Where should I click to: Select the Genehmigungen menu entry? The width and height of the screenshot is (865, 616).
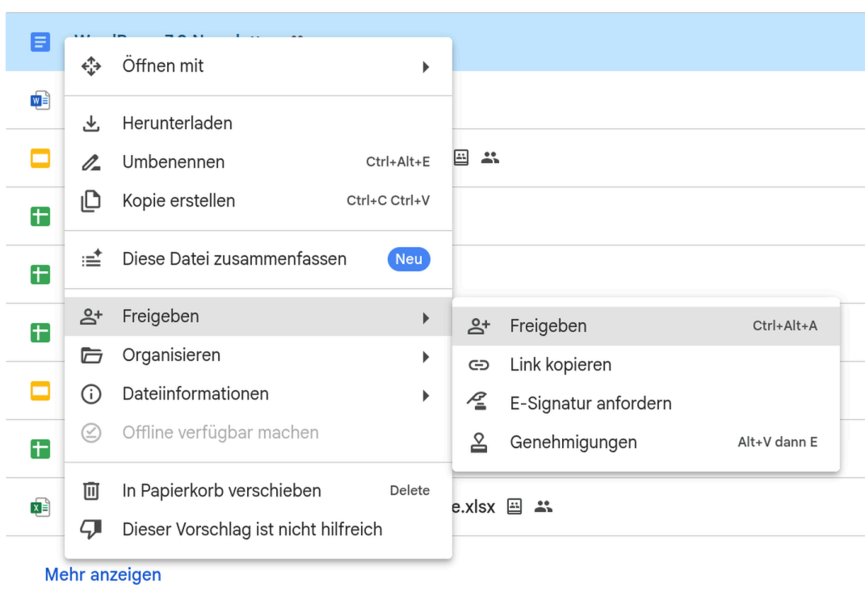(573, 442)
